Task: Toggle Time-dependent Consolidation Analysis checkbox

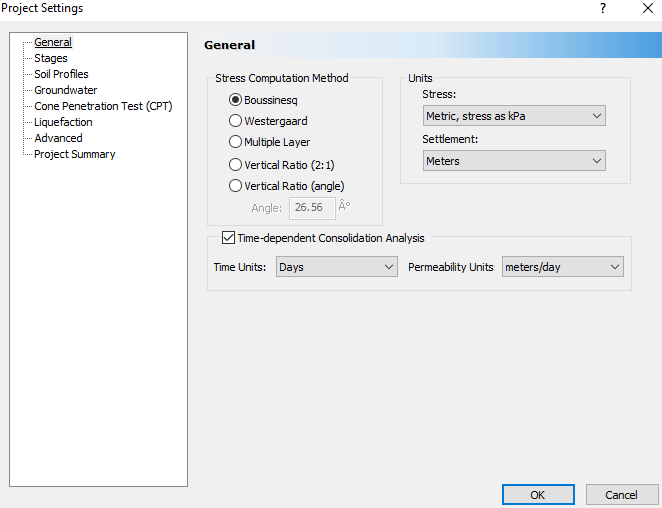Action: (228, 238)
